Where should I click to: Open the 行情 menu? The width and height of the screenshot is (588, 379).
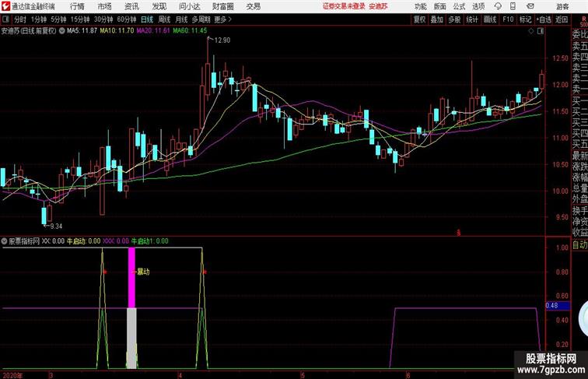[77, 6]
